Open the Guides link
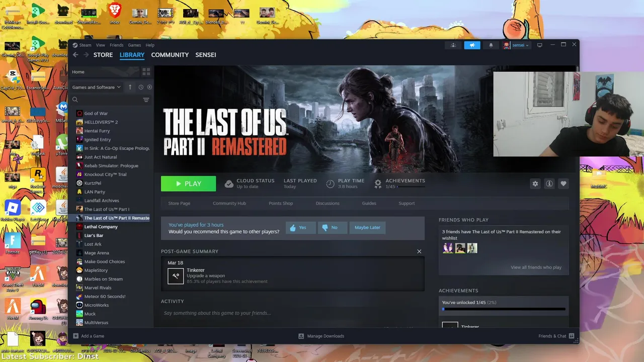Viewport: 644px width, 362px height. click(x=369, y=204)
